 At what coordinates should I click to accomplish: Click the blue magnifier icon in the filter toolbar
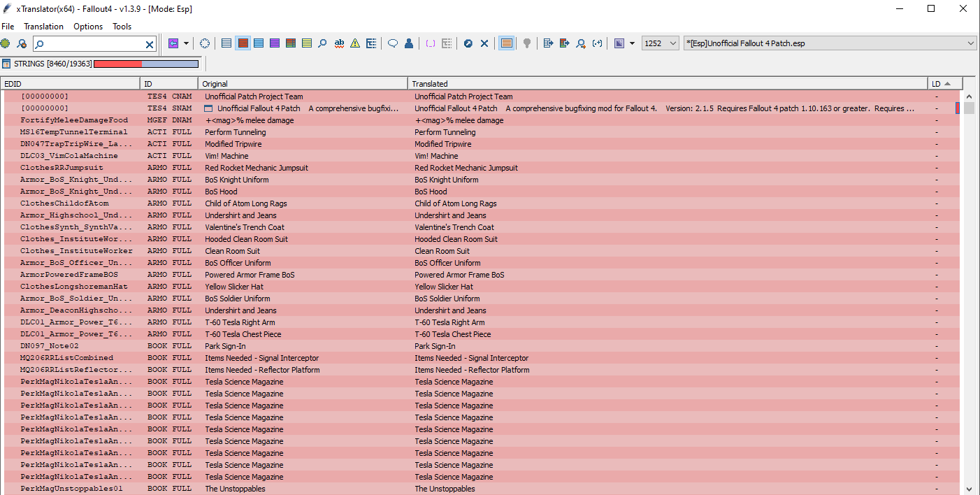(x=322, y=43)
